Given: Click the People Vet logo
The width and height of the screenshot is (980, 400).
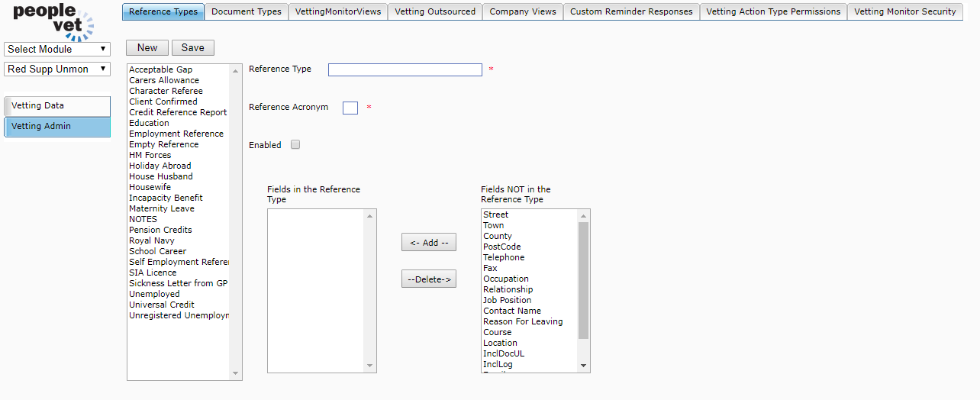Looking at the screenshot, I should tap(53, 21).
